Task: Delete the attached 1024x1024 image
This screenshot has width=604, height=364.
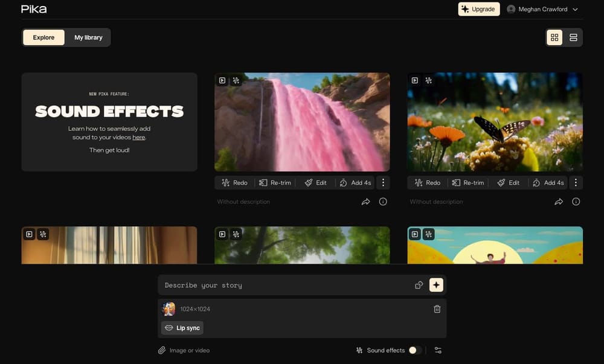Action: point(437,308)
